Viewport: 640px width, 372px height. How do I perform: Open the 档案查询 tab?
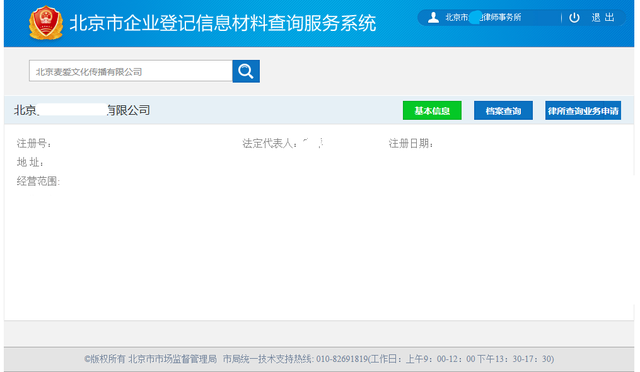(503, 111)
